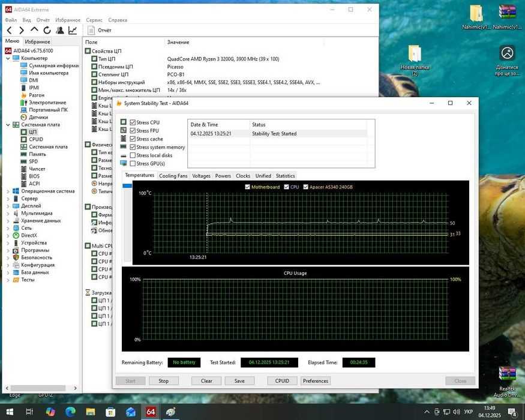The image size is (525, 420).
Task: Open the user profile toolbar icon
Action: coord(60,30)
